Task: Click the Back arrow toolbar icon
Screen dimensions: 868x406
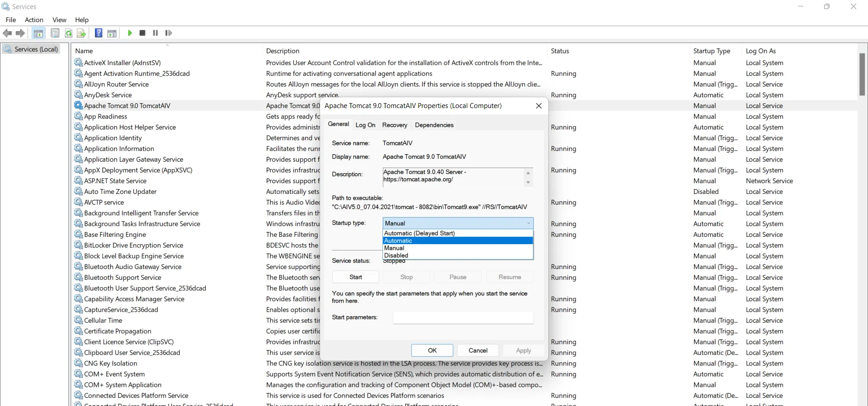Action: point(7,33)
